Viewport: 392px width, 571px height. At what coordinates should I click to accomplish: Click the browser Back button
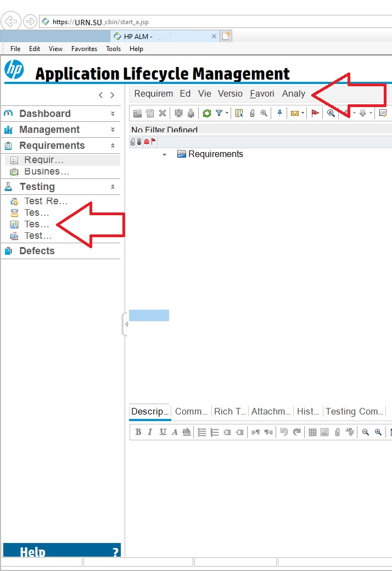[x=11, y=22]
